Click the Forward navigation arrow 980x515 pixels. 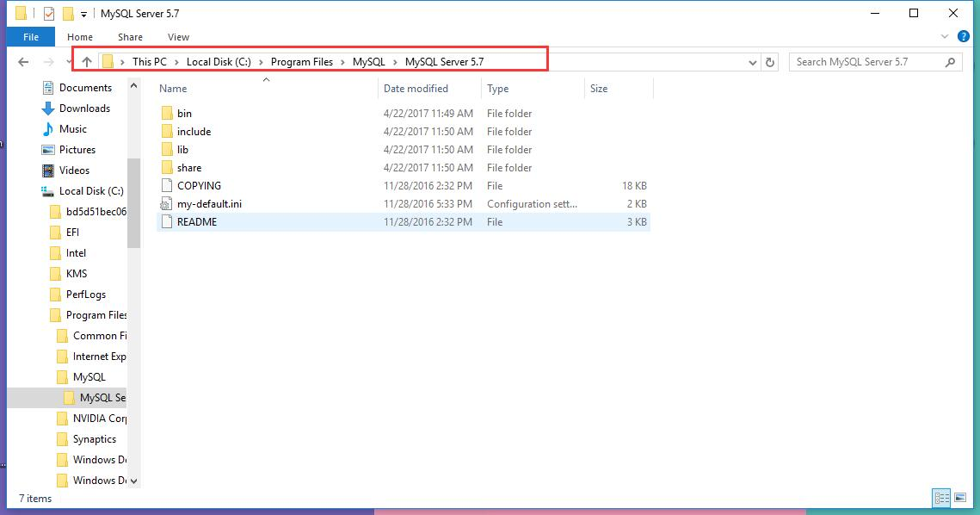(x=49, y=62)
